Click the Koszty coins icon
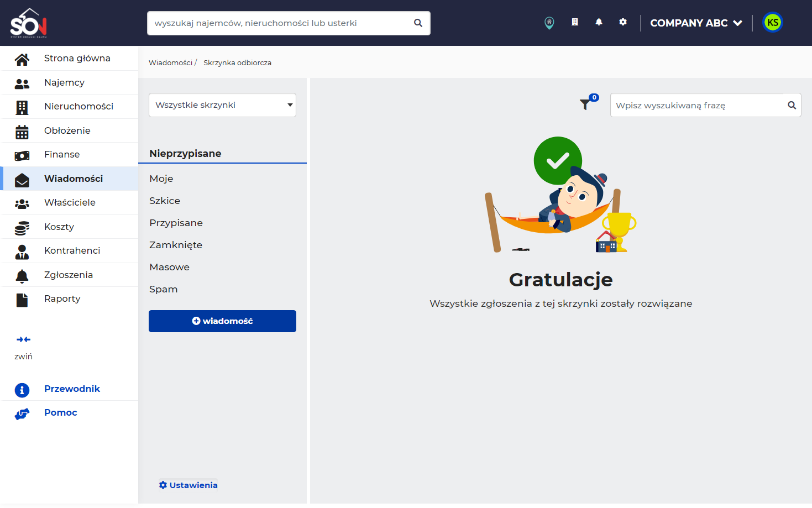 (22, 228)
